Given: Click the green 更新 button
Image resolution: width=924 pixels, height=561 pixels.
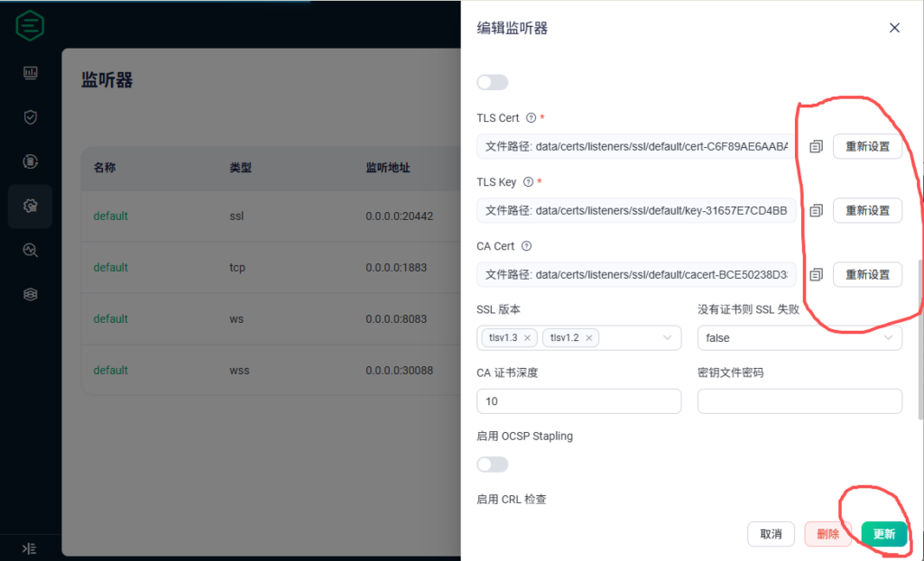Looking at the screenshot, I should 883,534.
